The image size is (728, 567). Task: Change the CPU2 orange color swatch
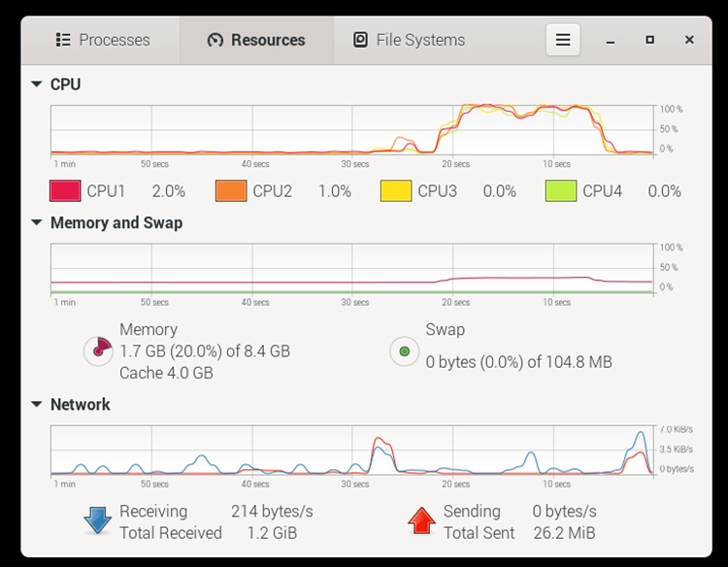[231, 191]
